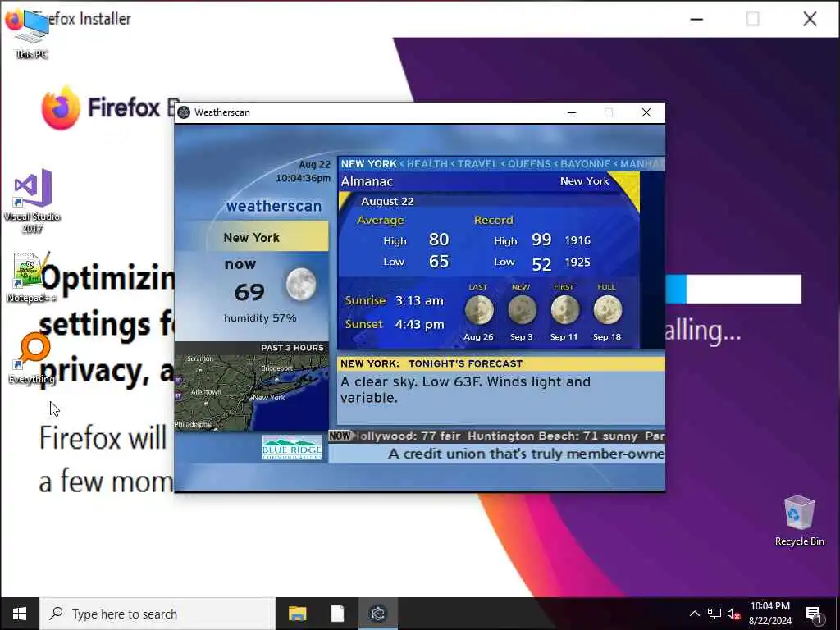
Task: Click record year 1925
Action: coord(577,262)
